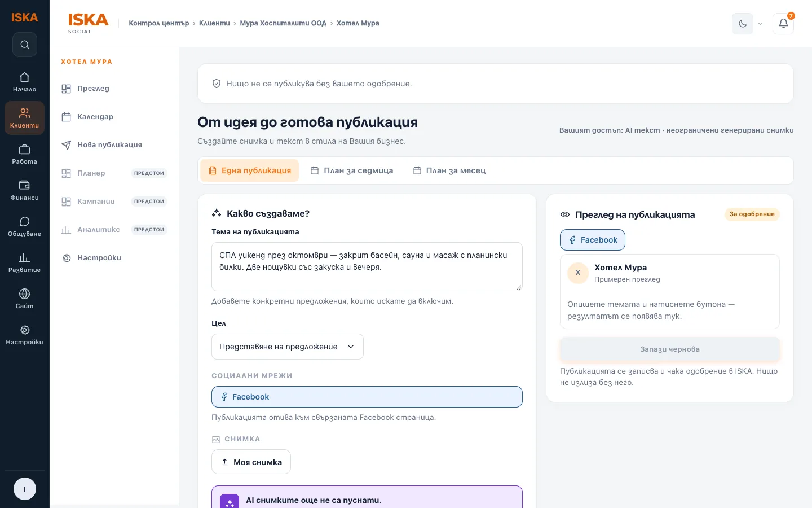Click the Клиенти breadcrumb
The width and height of the screenshot is (812, 508).
(x=214, y=23)
